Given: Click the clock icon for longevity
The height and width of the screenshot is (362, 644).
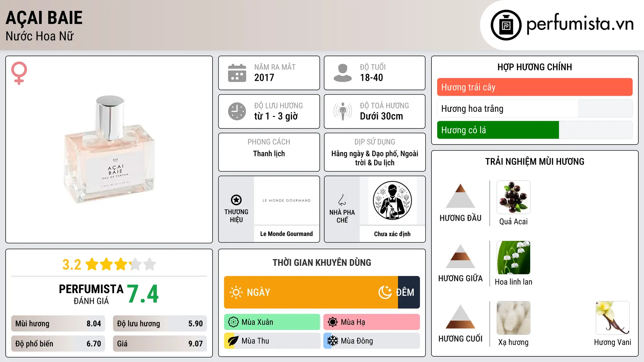Looking at the screenshot, I should click(x=237, y=111).
